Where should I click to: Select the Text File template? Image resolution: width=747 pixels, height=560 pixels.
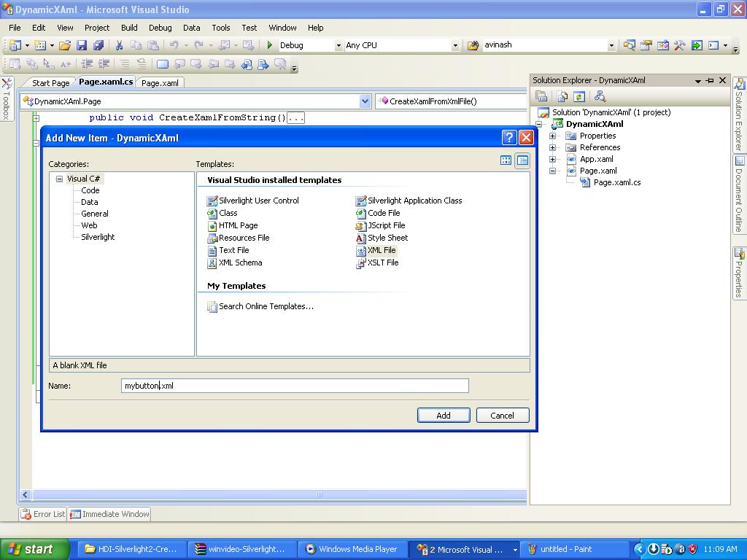(228, 250)
